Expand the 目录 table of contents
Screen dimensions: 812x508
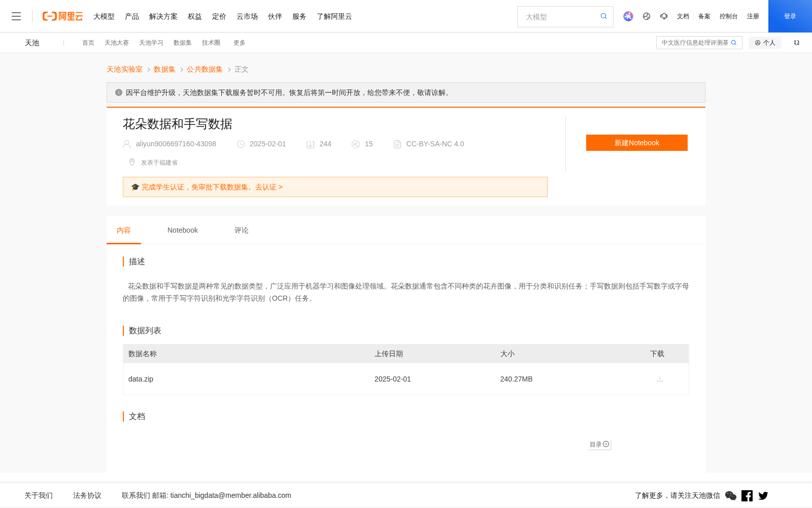(599, 444)
